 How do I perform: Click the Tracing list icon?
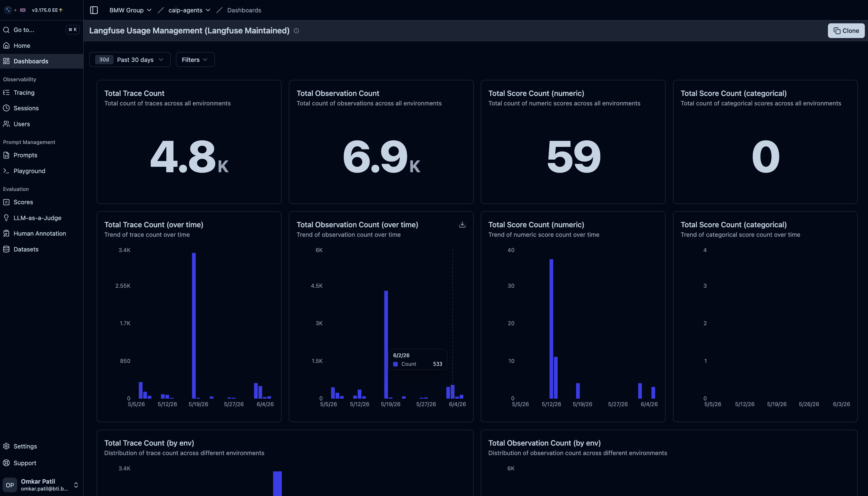point(6,92)
